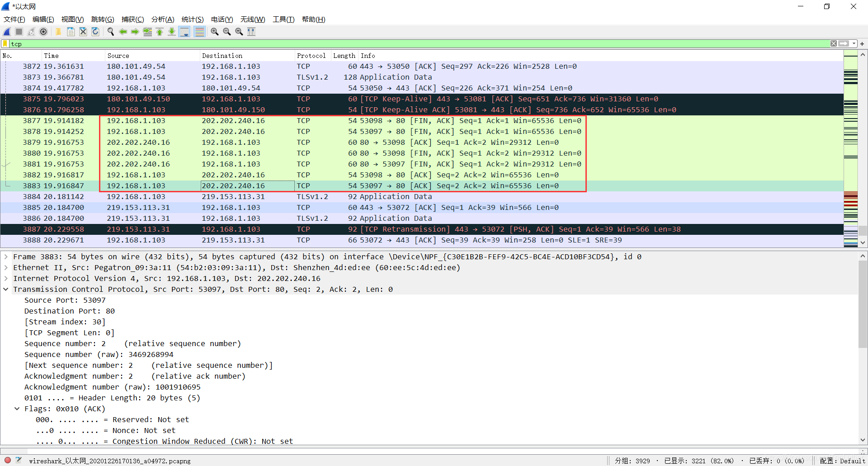Apply the display filter arrow
The width and height of the screenshot is (868, 466).
click(844, 44)
